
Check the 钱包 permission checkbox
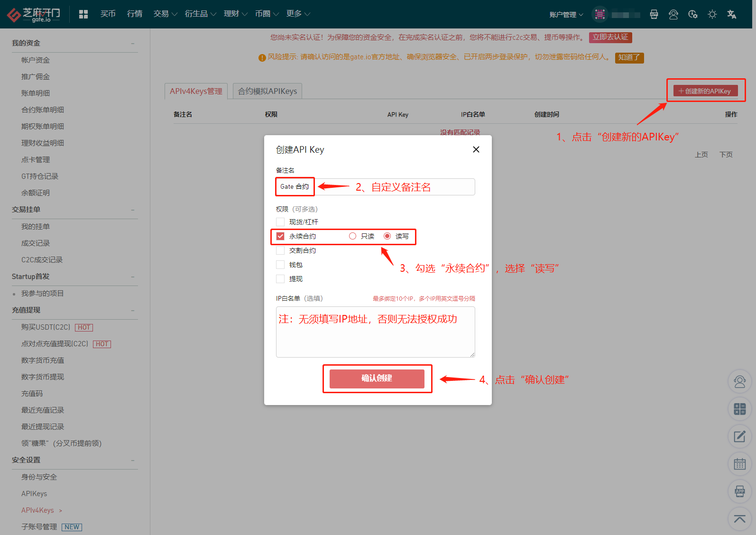280,265
